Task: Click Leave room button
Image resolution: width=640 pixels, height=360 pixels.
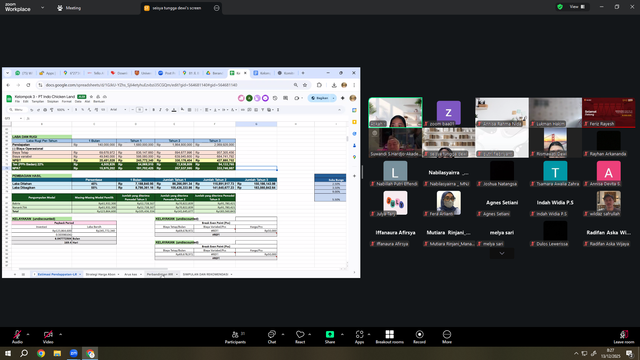Action: pos(624,337)
